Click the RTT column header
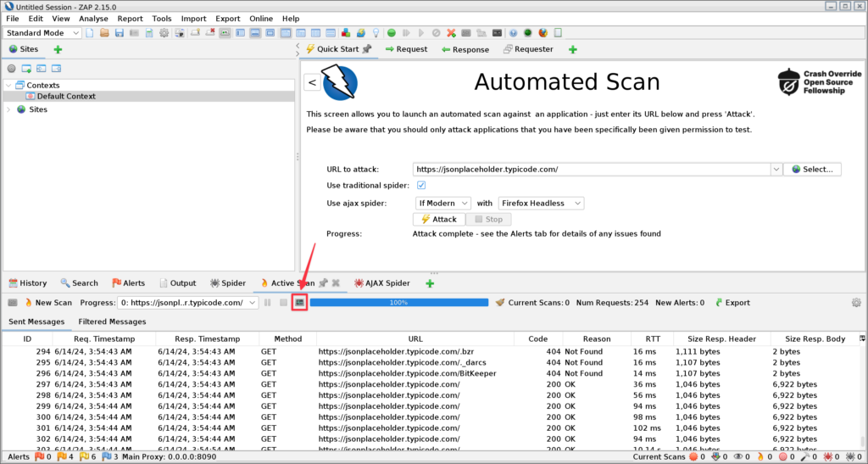 652,338
